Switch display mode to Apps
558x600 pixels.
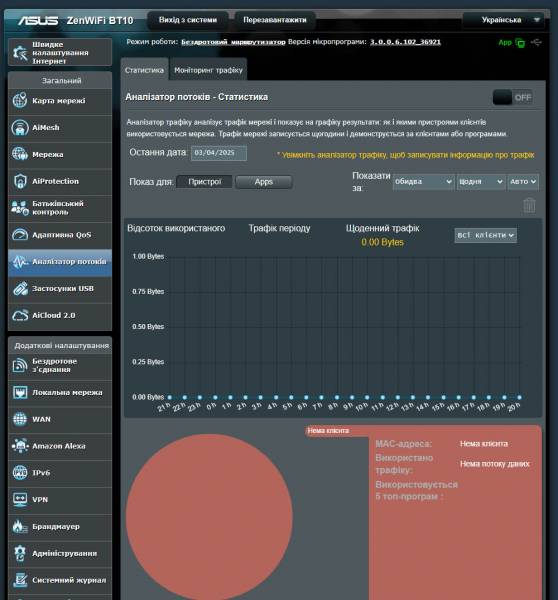(264, 182)
